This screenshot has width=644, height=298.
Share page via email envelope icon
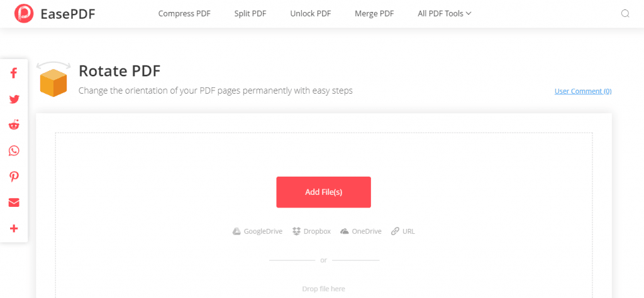[14, 203]
